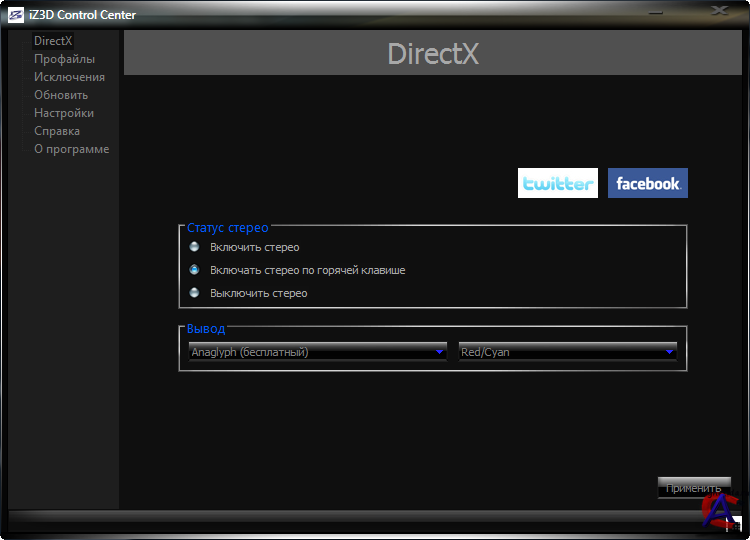The height and width of the screenshot is (540, 750).
Task: Select 'Включать стерео по горячей клавише' option
Action: pos(194,270)
